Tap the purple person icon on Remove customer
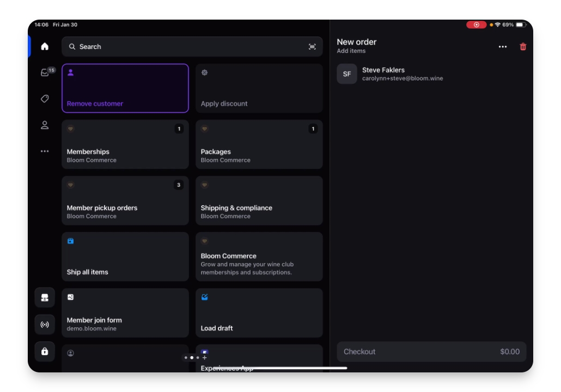The height and width of the screenshot is (392, 561). [70, 72]
